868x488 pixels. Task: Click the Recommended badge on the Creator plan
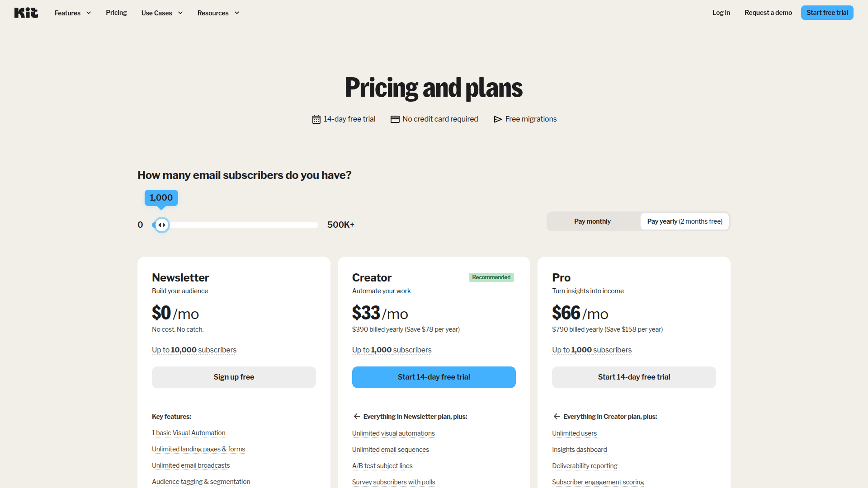491,277
